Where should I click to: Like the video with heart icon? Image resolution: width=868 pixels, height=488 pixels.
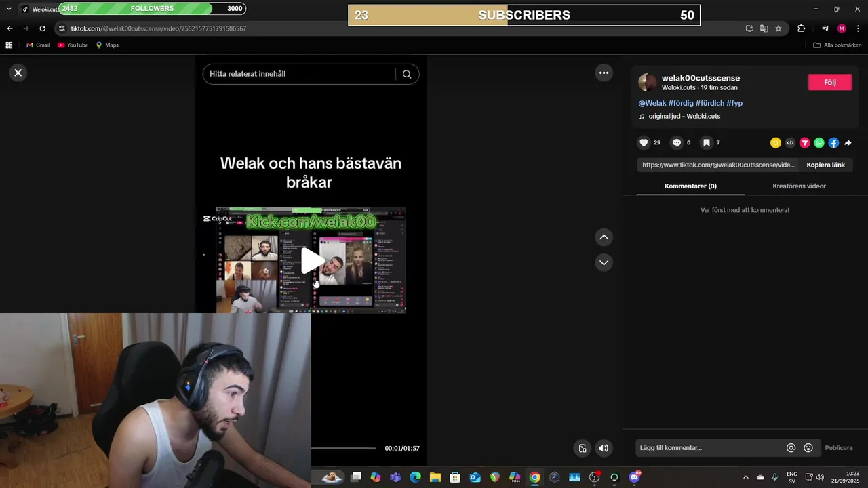[644, 142]
